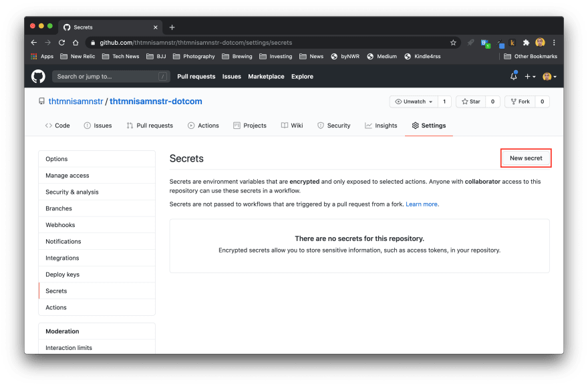
Task: Expand the plus create-new dropdown in header
Action: coord(530,77)
